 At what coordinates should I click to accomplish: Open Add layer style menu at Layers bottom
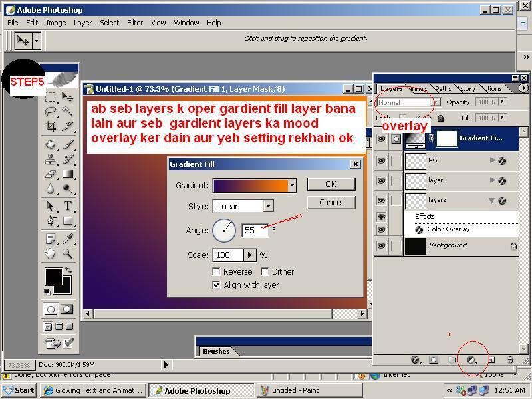click(x=416, y=360)
